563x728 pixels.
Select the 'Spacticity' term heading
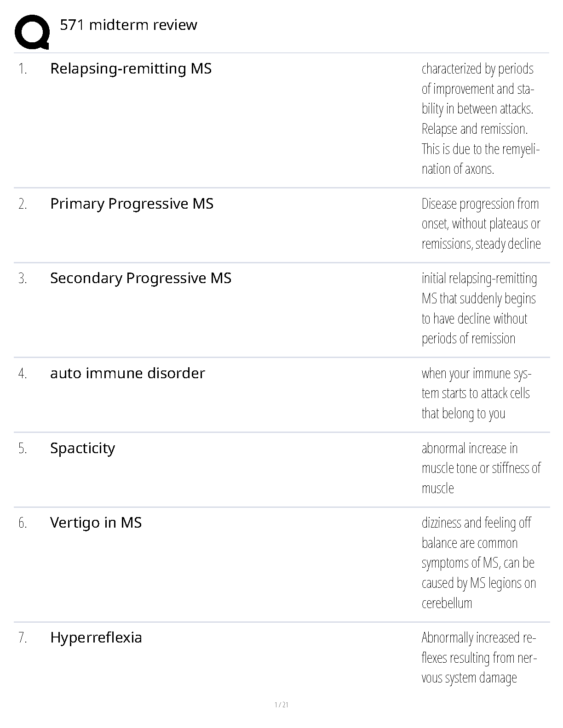[82, 448]
